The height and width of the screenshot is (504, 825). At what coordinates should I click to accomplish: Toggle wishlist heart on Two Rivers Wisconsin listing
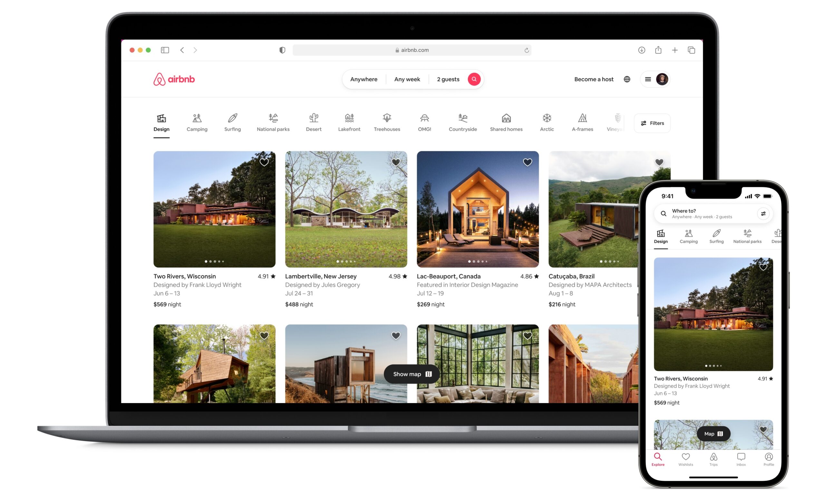tap(265, 162)
